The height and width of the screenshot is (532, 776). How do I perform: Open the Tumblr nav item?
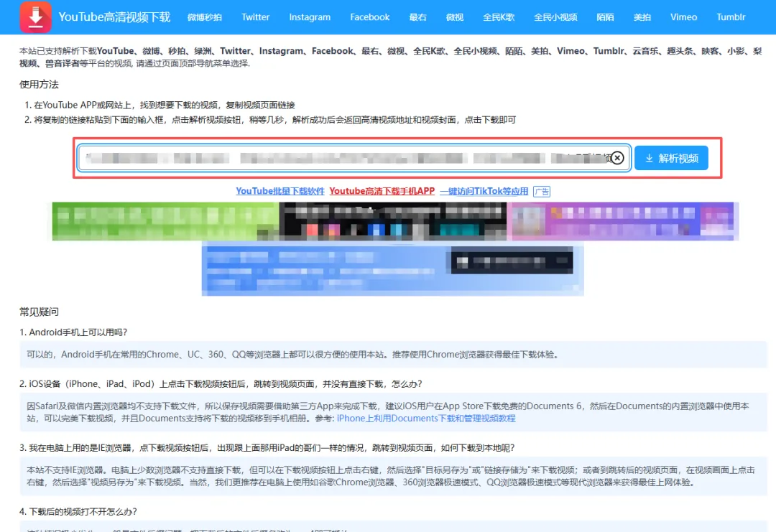(731, 17)
